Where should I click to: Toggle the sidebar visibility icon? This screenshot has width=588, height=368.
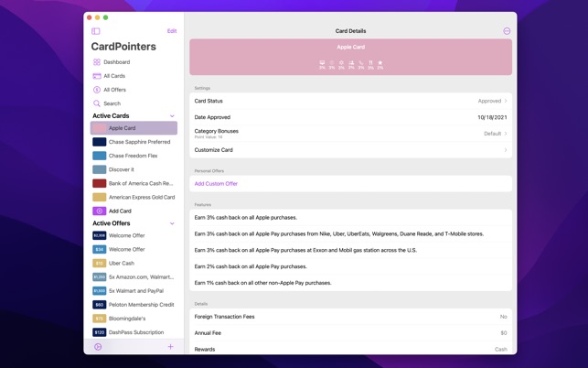[96, 31]
